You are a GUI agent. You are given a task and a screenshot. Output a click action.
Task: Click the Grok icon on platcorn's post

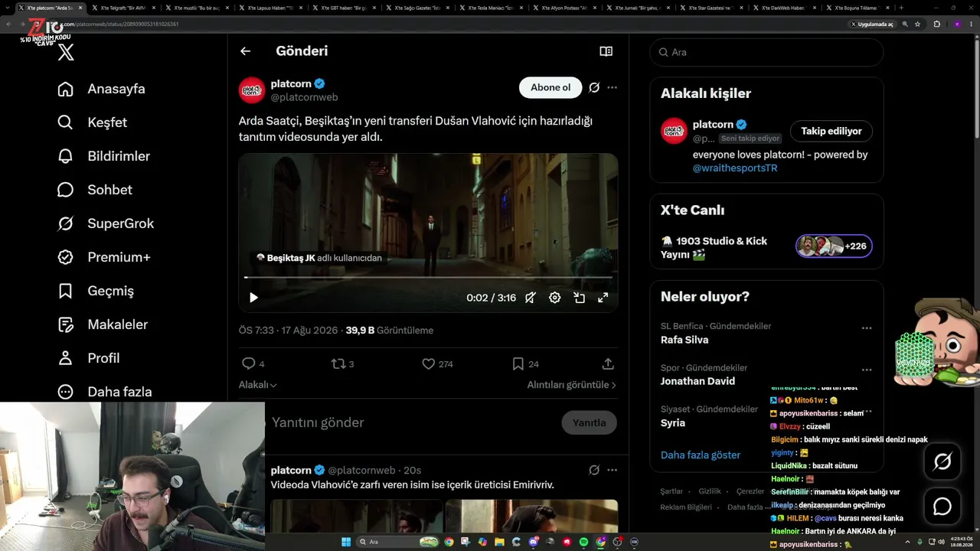594,87
